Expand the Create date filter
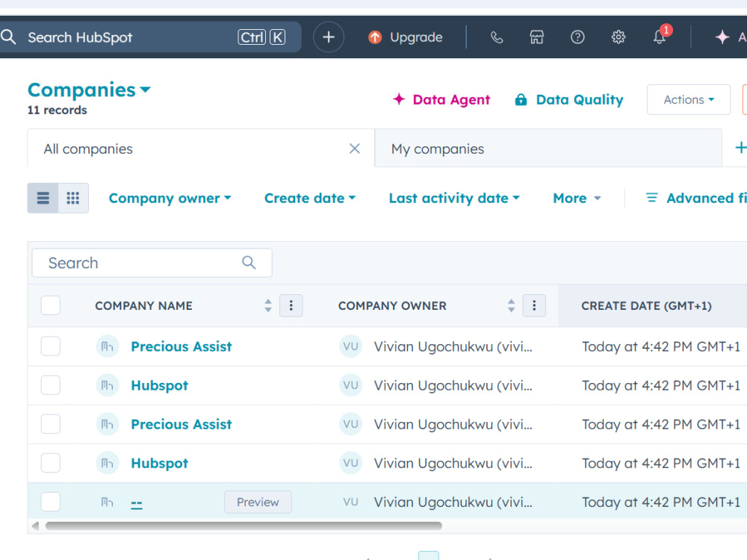Viewport: 747px width, 560px height. point(310,198)
